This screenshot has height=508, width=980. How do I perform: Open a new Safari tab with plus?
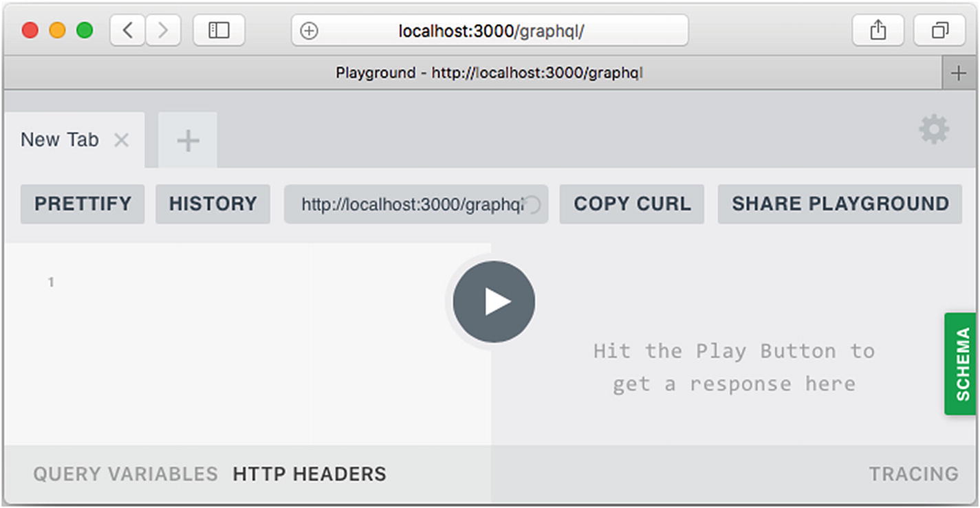959,74
